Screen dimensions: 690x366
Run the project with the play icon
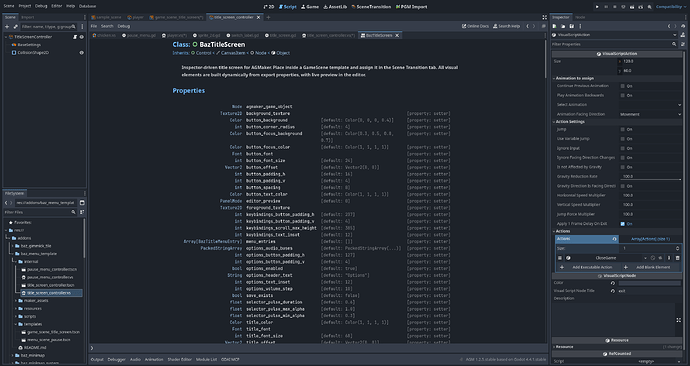click(597, 7)
